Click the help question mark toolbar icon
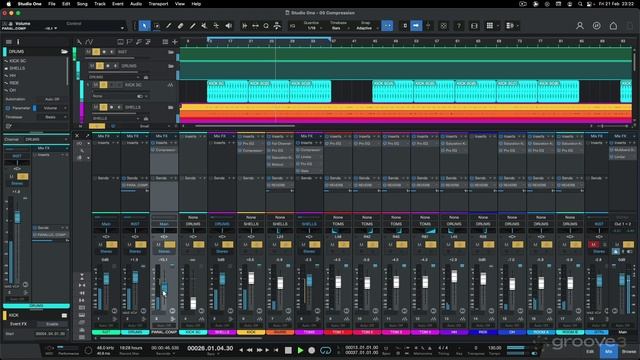The width and height of the screenshot is (640, 360). pos(459,26)
